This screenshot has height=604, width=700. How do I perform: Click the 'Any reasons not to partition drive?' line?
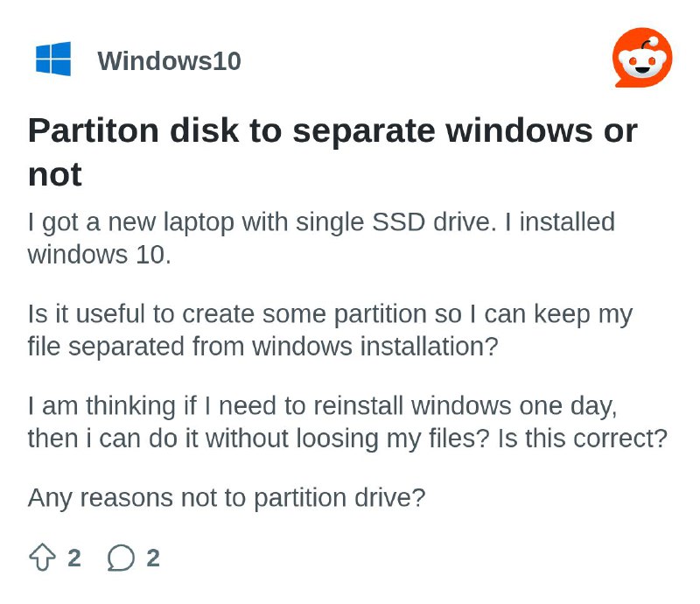coord(227,498)
